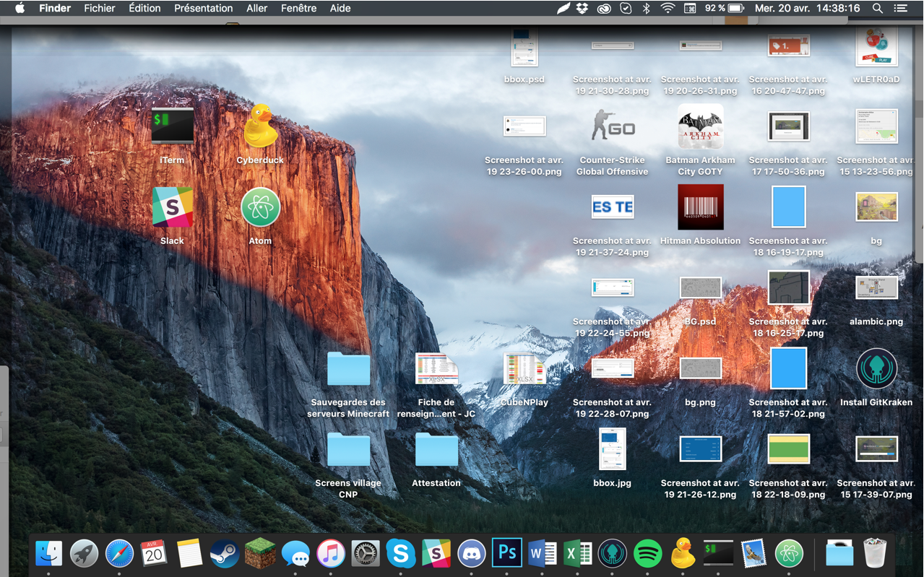This screenshot has width=924, height=577.
Task: Open the Bluetooth status menu
Action: point(647,9)
